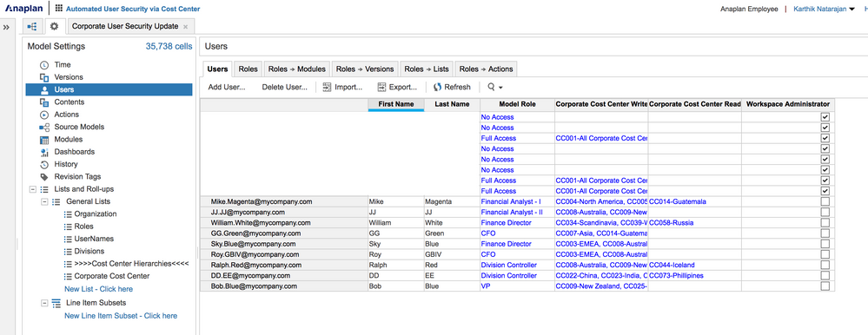
Task: Click the Import icon button
Action: pos(327,87)
